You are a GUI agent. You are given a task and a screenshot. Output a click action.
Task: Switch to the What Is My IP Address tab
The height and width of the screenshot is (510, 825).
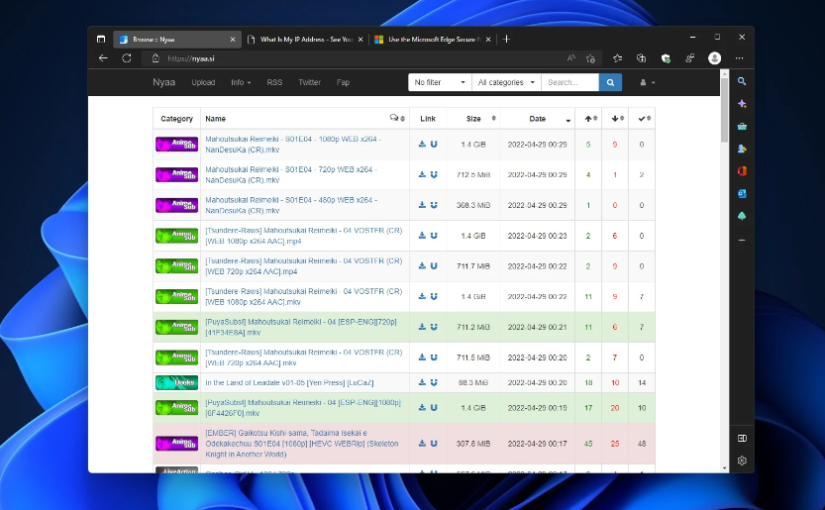click(x=306, y=39)
